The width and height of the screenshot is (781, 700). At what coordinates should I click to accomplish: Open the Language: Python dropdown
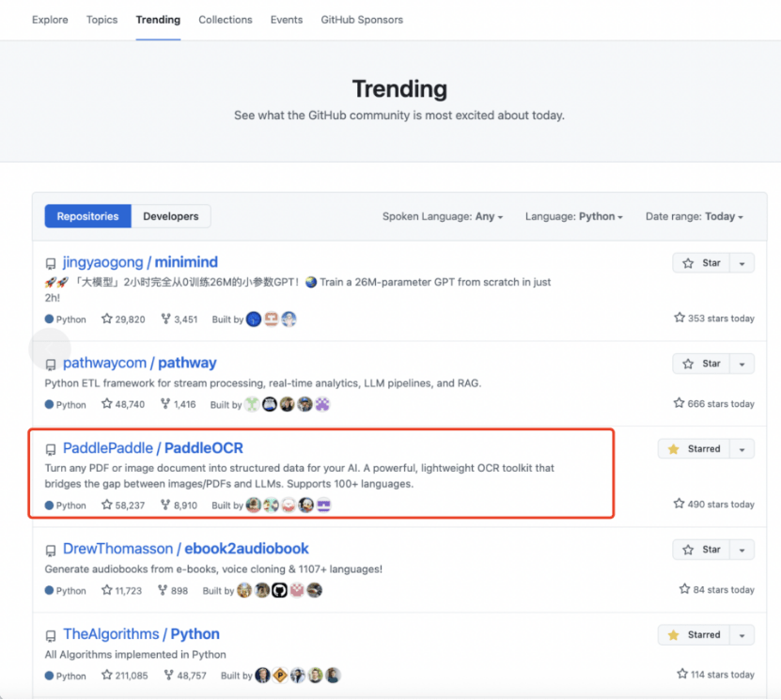tap(574, 216)
